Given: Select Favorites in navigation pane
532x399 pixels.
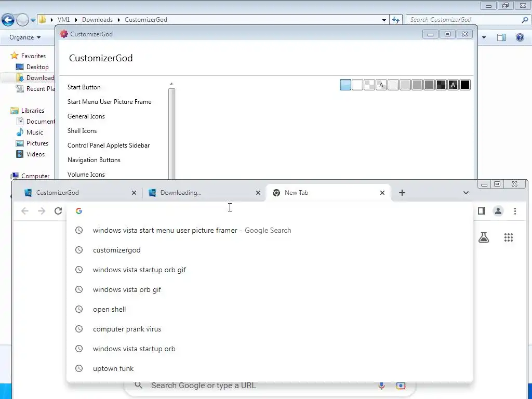Looking at the screenshot, I should [x=33, y=56].
